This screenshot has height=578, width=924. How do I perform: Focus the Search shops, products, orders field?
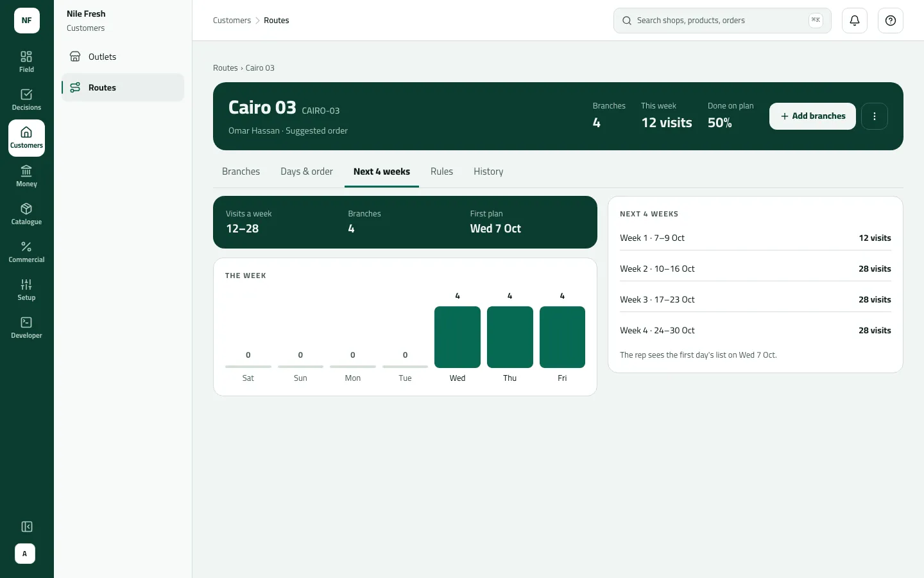point(723,21)
